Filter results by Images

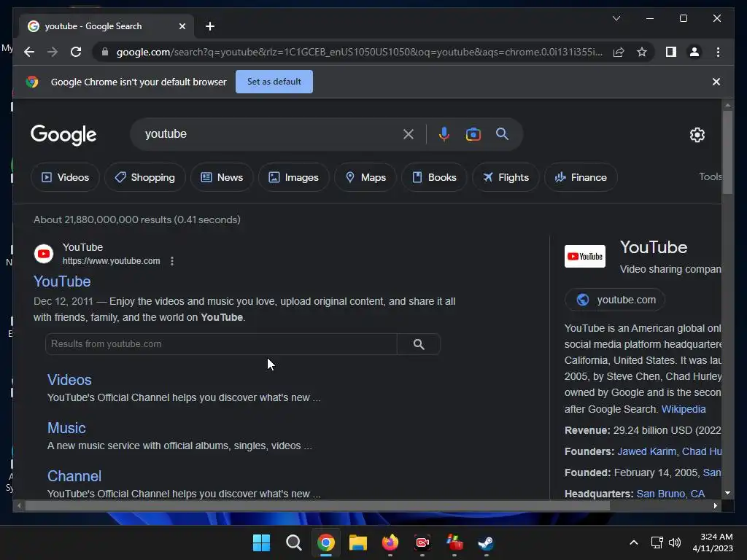click(x=293, y=177)
